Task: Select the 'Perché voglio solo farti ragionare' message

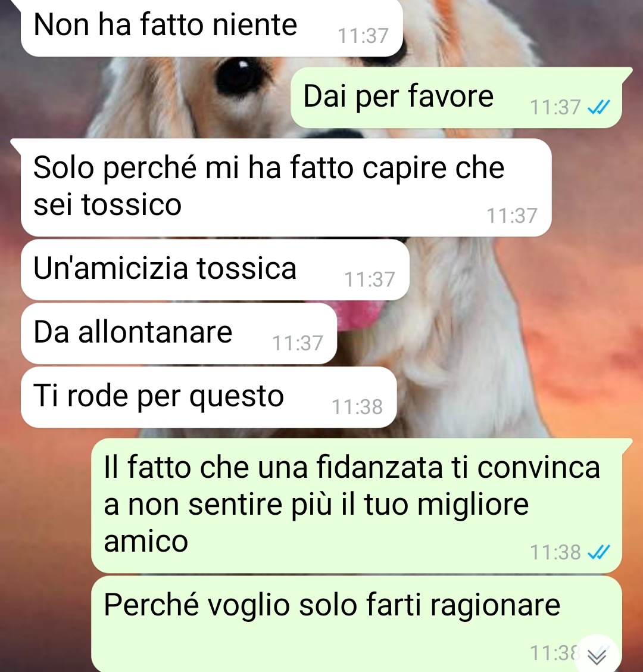Action: tap(357, 624)
